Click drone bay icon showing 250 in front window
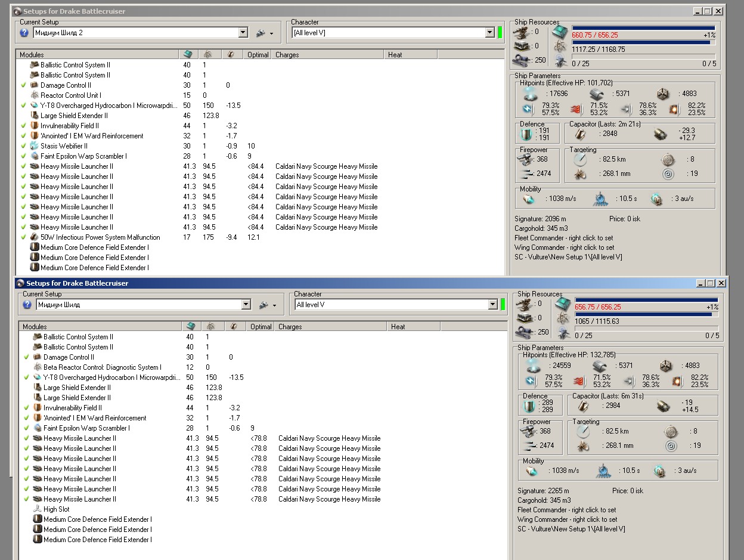This screenshot has height=560, width=744. [525, 332]
